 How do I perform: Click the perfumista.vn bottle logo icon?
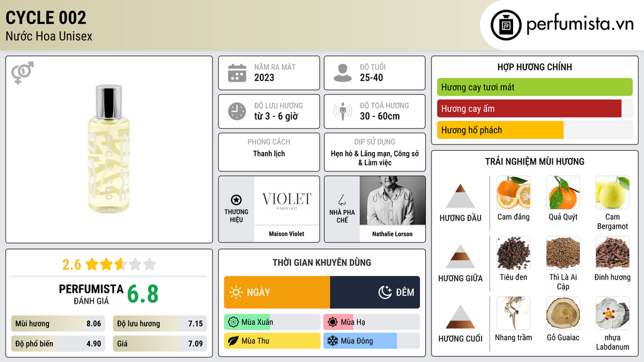click(506, 25)
